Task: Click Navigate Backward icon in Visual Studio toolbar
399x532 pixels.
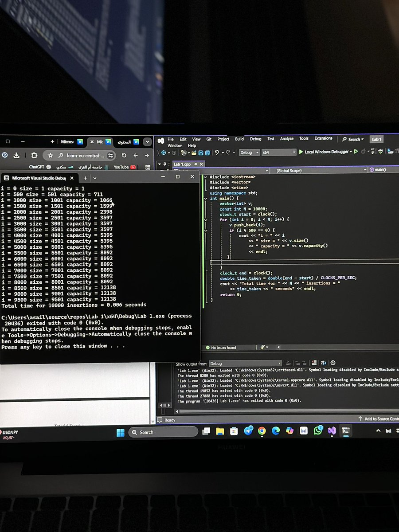Action: point(164,153)
